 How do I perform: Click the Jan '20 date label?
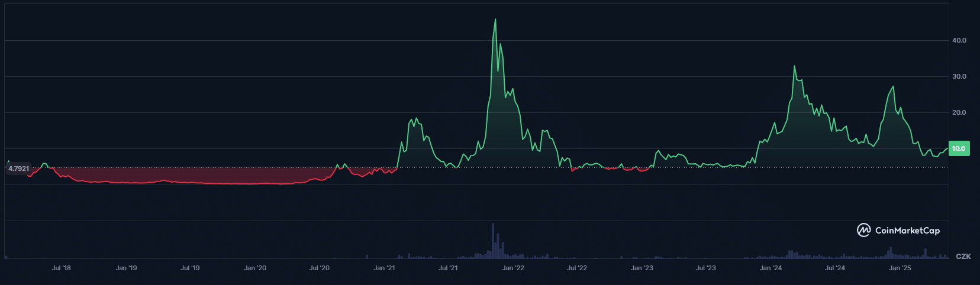(255, 268)
